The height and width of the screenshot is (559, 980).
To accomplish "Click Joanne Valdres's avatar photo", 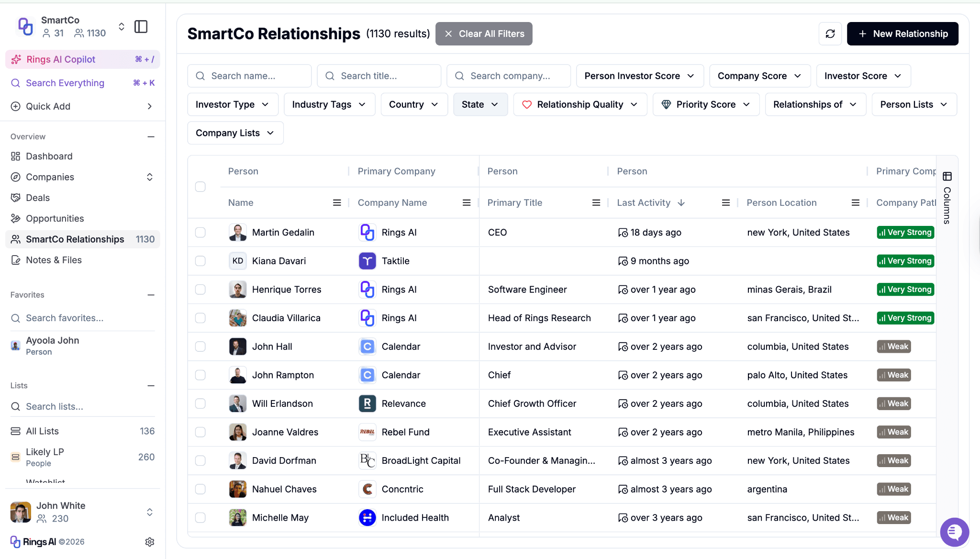I will click(x=238, y=432).
